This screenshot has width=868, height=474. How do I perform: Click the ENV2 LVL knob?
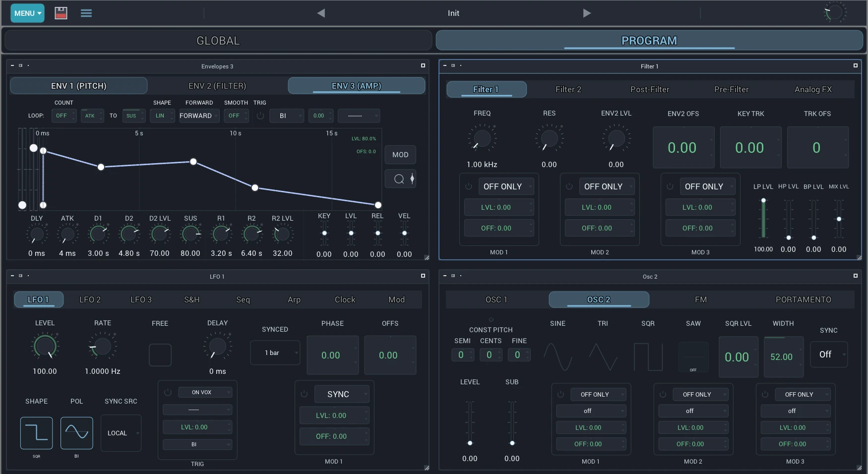(616, 138)
